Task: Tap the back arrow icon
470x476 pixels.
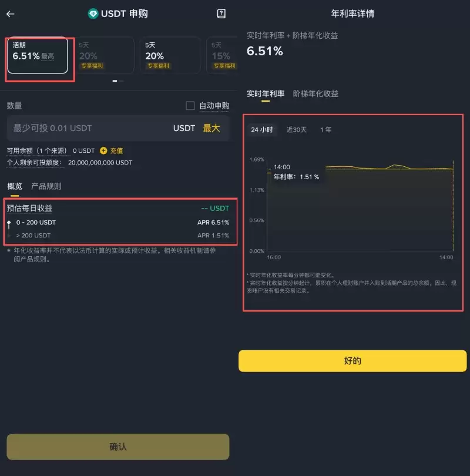Action: [x=11, y=14]
